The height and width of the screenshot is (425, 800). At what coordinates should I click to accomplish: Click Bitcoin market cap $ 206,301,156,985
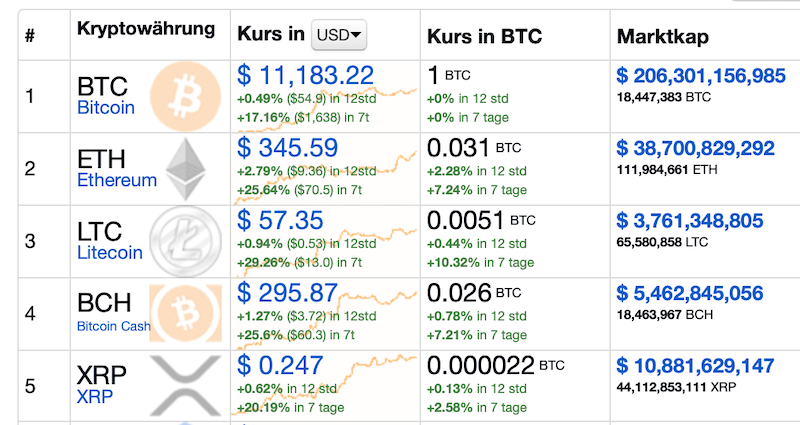(701, 76)
